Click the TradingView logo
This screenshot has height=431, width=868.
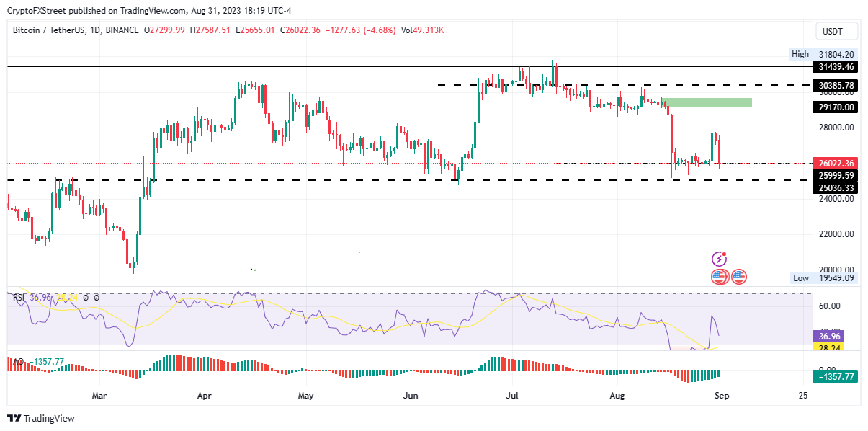pyautogui.click(x=41, y=418)
